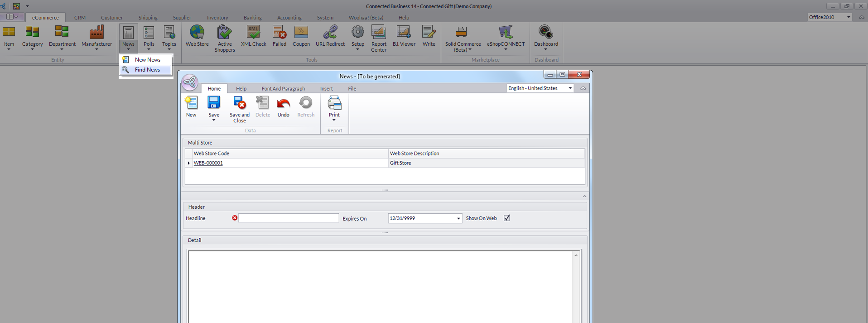
Task: Collapse the Header section with the chevron
Action: pos(584,196)
